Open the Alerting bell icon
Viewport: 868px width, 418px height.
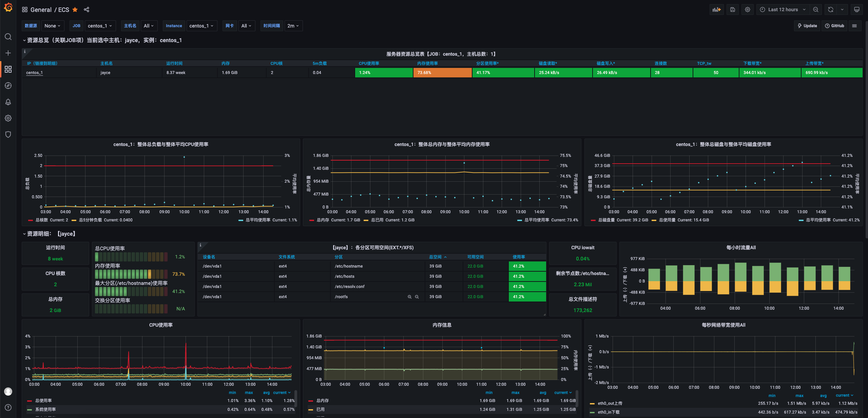tap(8, 102)
